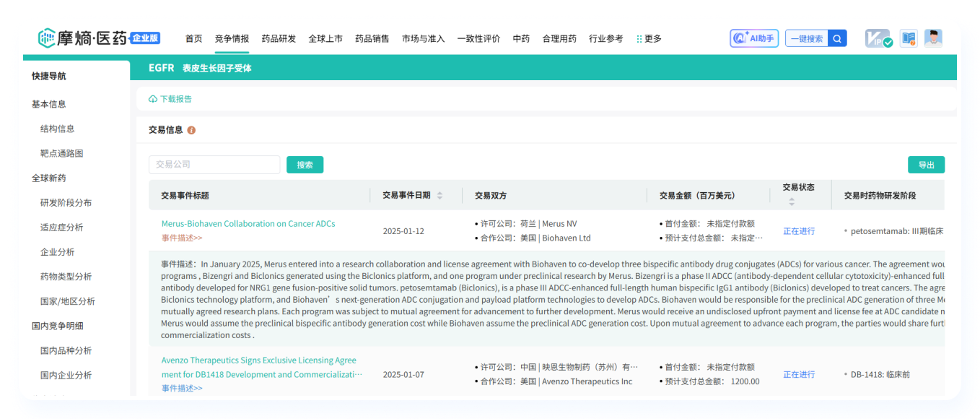Screen dimensions: 980x419
Task: Click 正在进行 status for Avenzo deal
Action: pyautogui.click(x=799, y=374)
